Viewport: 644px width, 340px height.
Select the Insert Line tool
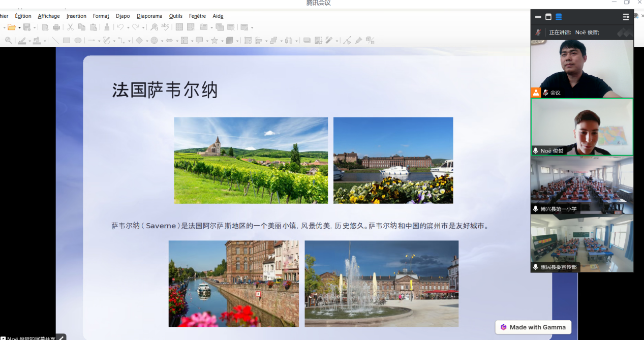point(54,40)
